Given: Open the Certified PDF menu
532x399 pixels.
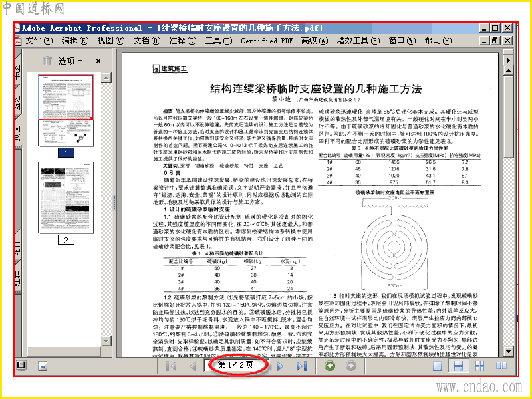Looking at the screenshot, I should coord(267,41).
